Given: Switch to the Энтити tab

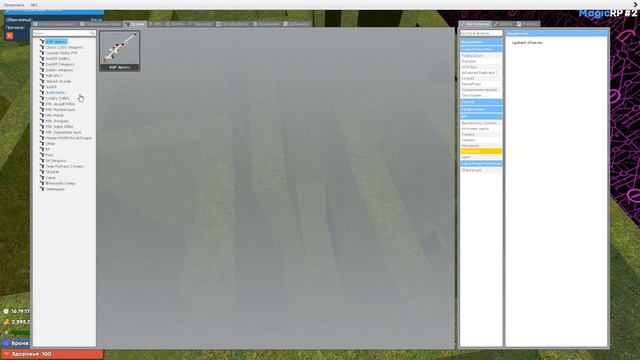Looking at the screenshot, I should pos(175,24).
